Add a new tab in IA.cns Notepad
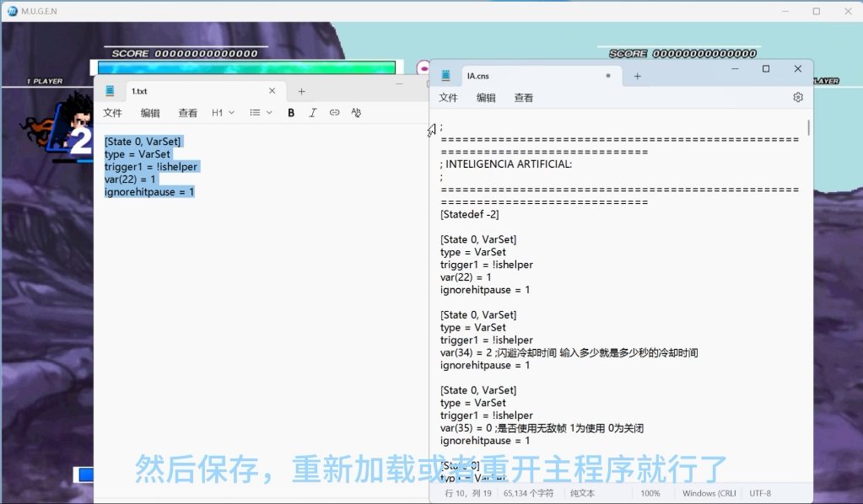The image size is (863, 504). click(638, 76)
